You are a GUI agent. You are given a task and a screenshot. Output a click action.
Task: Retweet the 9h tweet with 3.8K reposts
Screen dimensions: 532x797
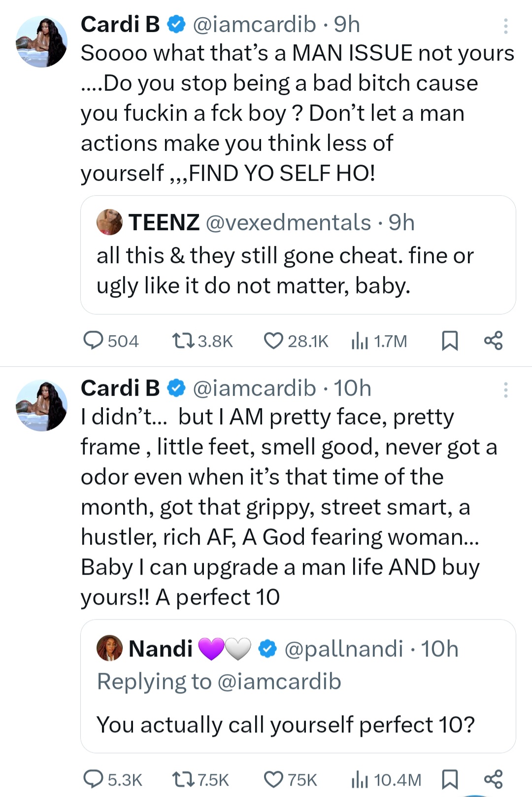(x=183, y=341)
